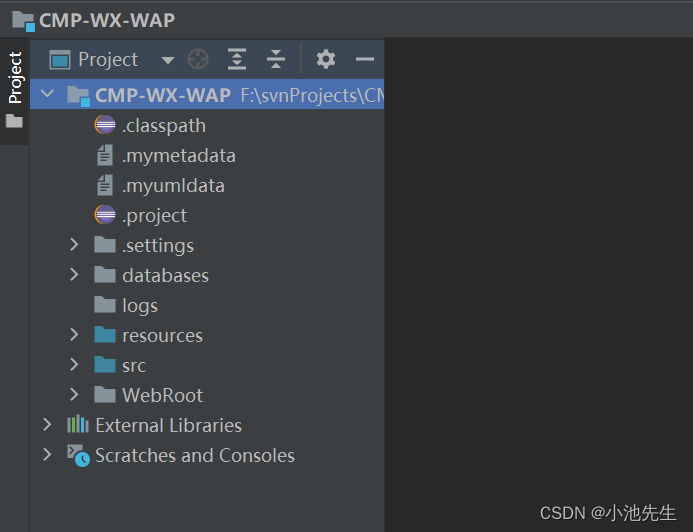693x532 pixels.
Task: Click CMP-WX-WAP in the navigation bar
Action: pos(107,20)
